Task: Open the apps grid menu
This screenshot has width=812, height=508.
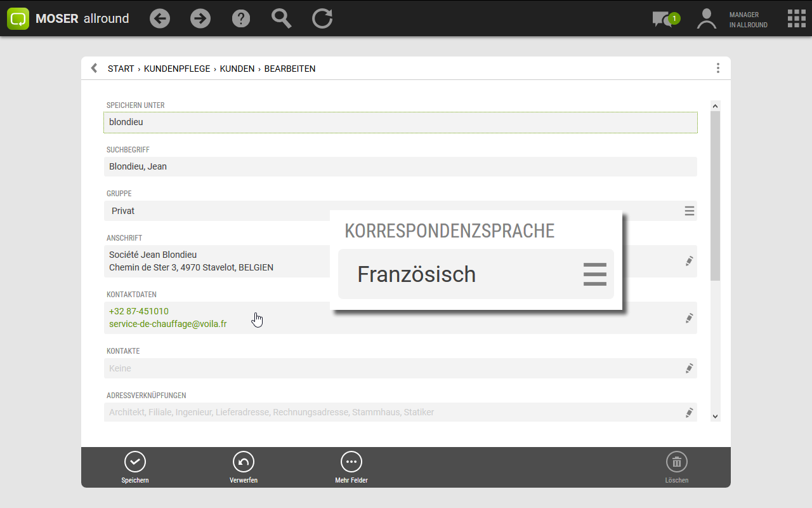Action: click(x=796, y=18)
